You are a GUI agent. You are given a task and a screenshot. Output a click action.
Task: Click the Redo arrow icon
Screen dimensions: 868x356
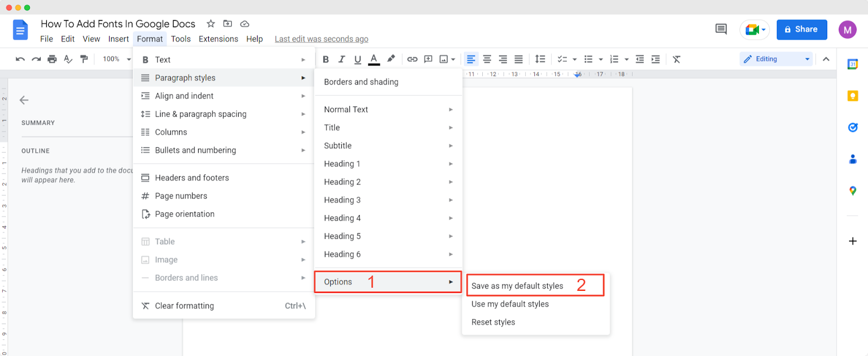pos(36,59)
